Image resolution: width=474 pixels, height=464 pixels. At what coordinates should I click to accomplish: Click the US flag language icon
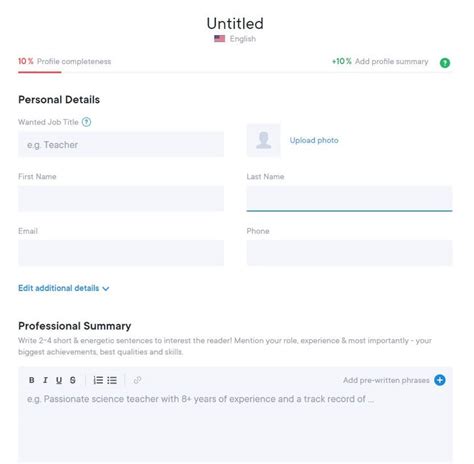click(219, 39)
